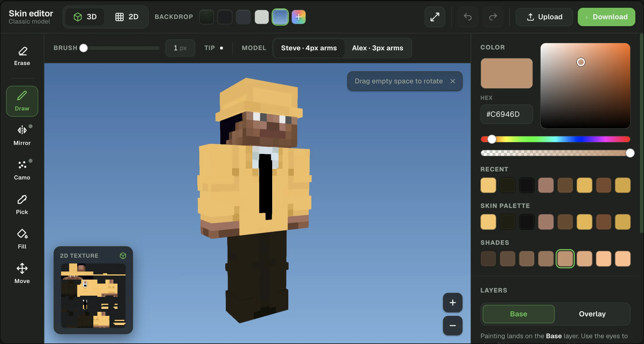Screen dimensions: 644x344
Task: Select the Fill bucket tool
Action: tap(22, 239)
